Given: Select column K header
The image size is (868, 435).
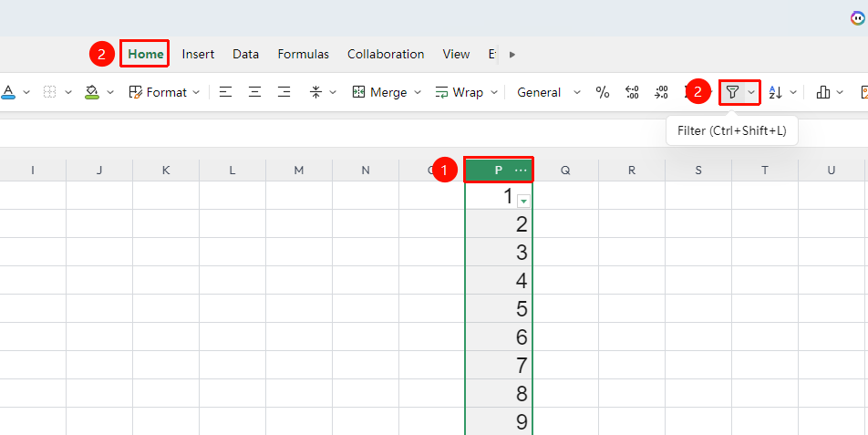Looking at the screenshot, I should 166,171.
